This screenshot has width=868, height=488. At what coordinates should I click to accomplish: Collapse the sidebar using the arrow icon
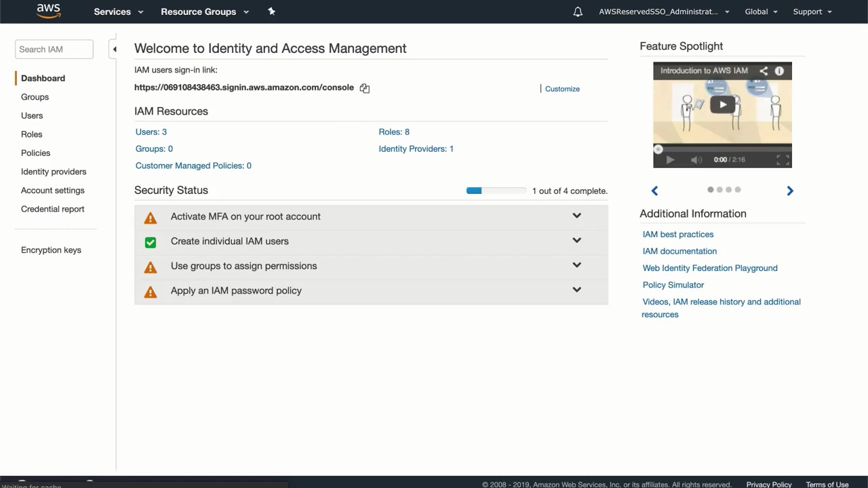click(115, 49)
